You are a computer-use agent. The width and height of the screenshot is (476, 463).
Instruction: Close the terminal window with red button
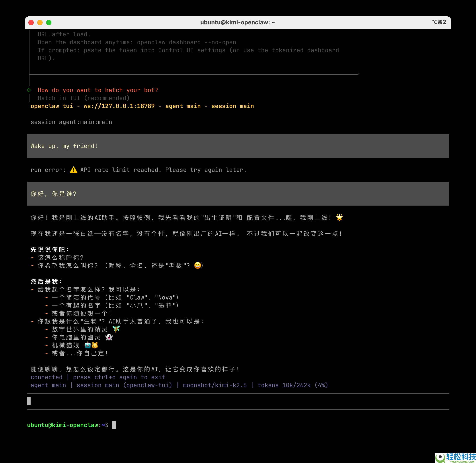point(31,23)
